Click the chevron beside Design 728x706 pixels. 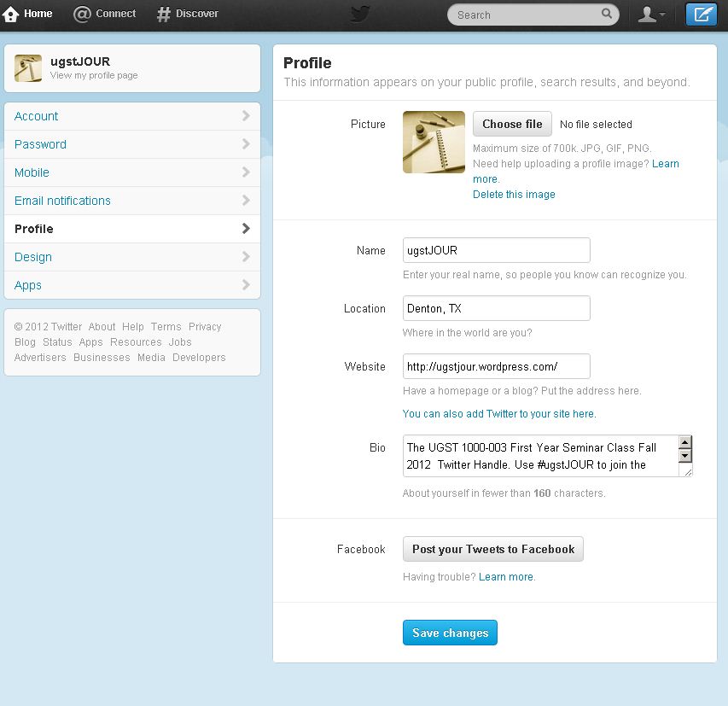246,256
